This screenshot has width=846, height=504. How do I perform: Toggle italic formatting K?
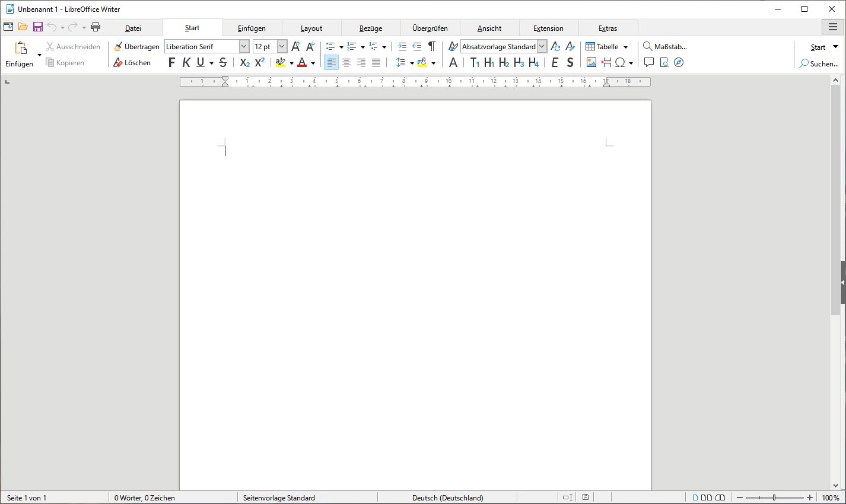click(x=186, y=62)
